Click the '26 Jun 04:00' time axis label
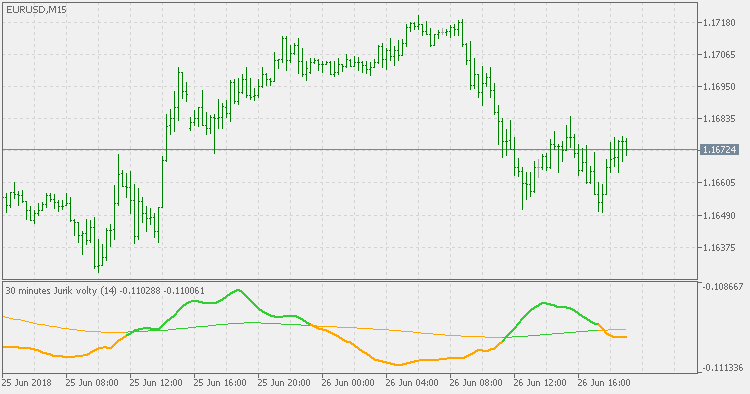 [x=412, y=383]
